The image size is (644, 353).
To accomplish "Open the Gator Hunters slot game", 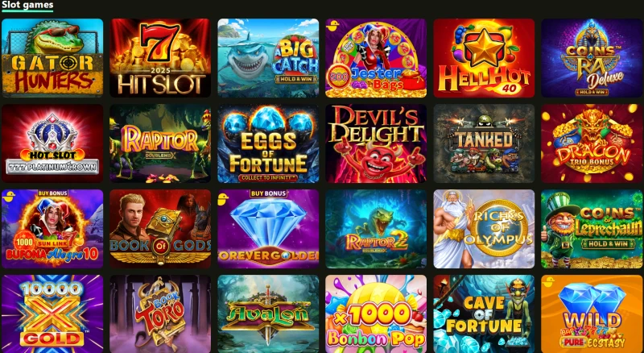I will pos(52,58).
